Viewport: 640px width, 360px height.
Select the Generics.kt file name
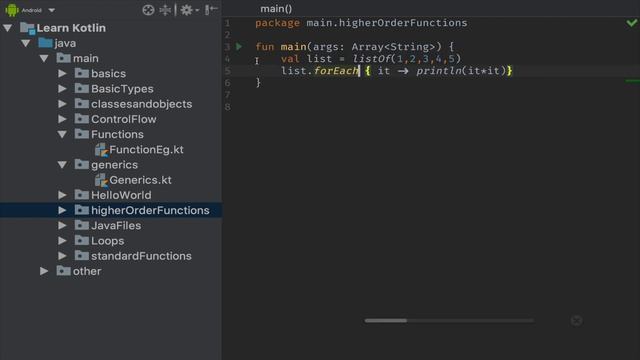point(140,180)
